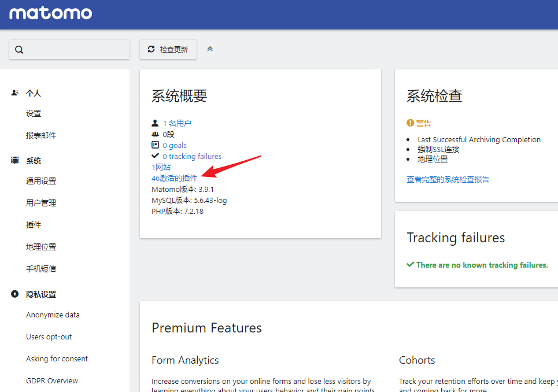
Task: Click the Form Analytics heading
Action: point(185,360)
